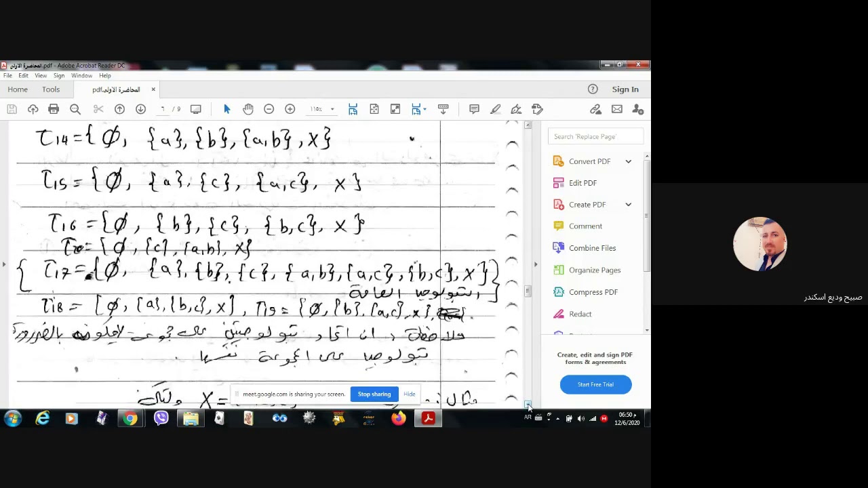Click the Sign In link

pyautogui.click(x=625, y=89)
